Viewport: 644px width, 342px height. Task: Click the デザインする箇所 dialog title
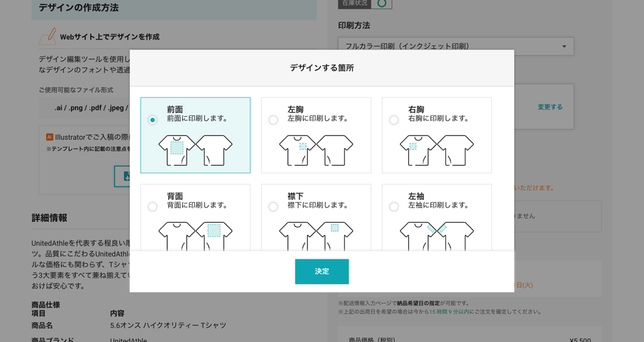(322, 68)
